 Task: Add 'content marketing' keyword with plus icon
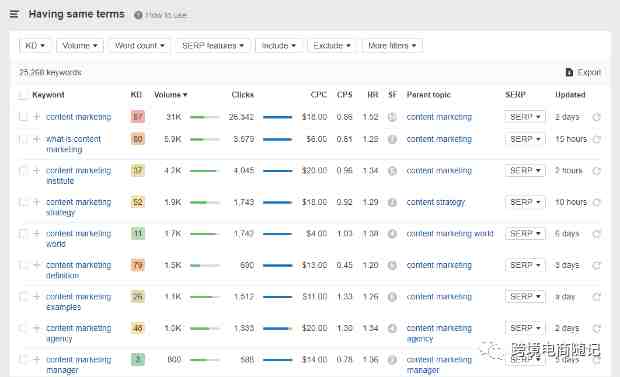[x=36, y=117]
